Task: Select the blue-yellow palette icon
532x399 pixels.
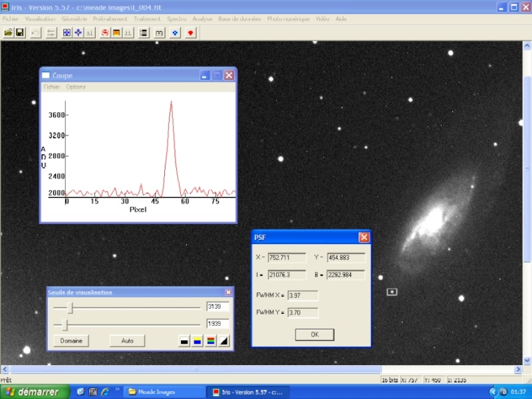Action: [198, 341]
